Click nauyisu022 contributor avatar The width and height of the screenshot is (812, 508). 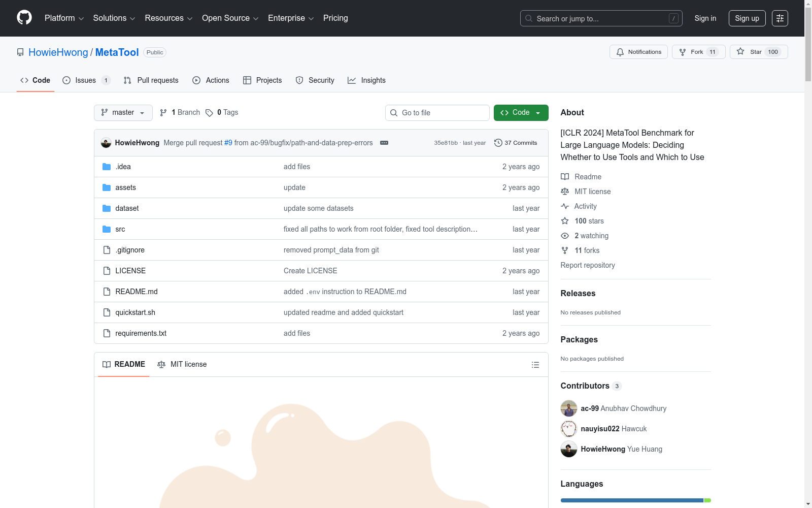click(x=569, y=429)
